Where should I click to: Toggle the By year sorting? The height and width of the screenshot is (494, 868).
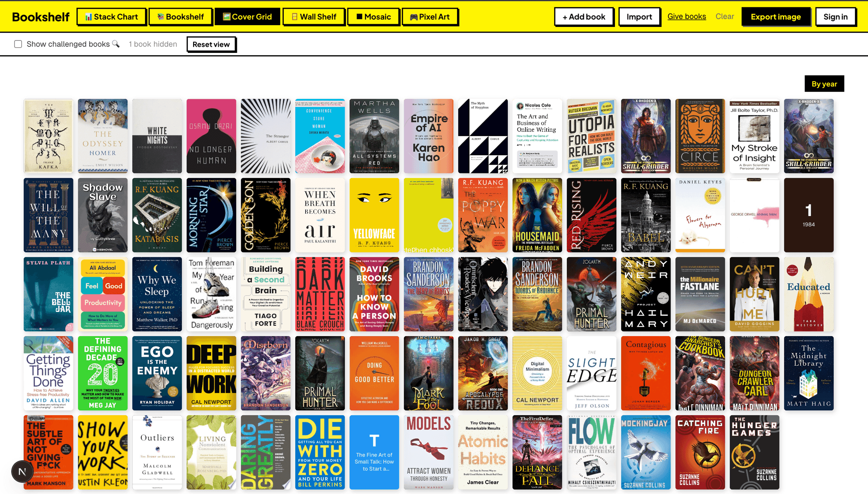pos(824,84)
